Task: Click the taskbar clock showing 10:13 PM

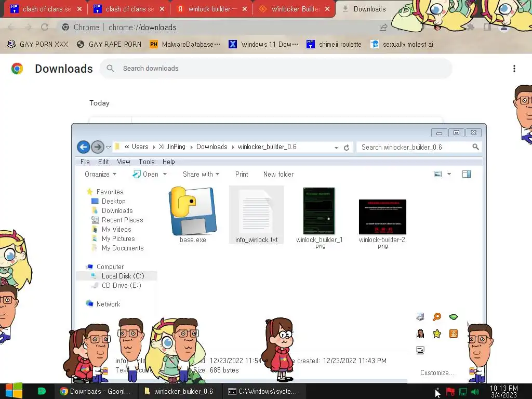Action: click(x=504, y=391)
